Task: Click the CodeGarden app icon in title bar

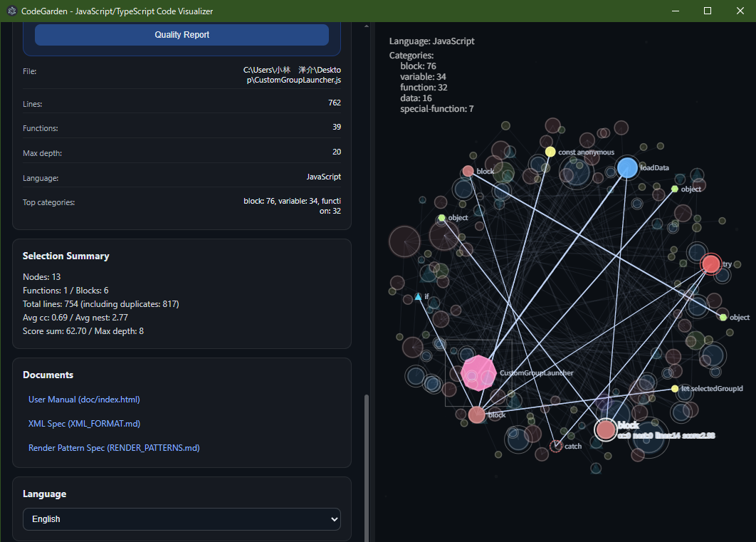Action: pyautogui.click(x=11, y=11)
